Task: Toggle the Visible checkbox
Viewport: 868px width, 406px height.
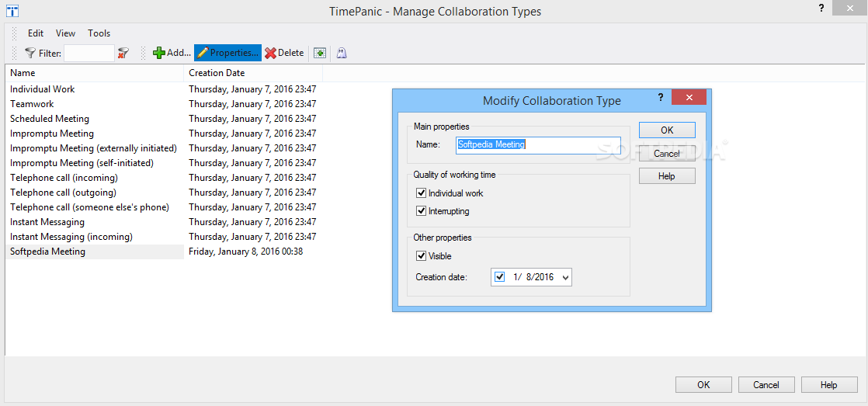Action: 422,256
